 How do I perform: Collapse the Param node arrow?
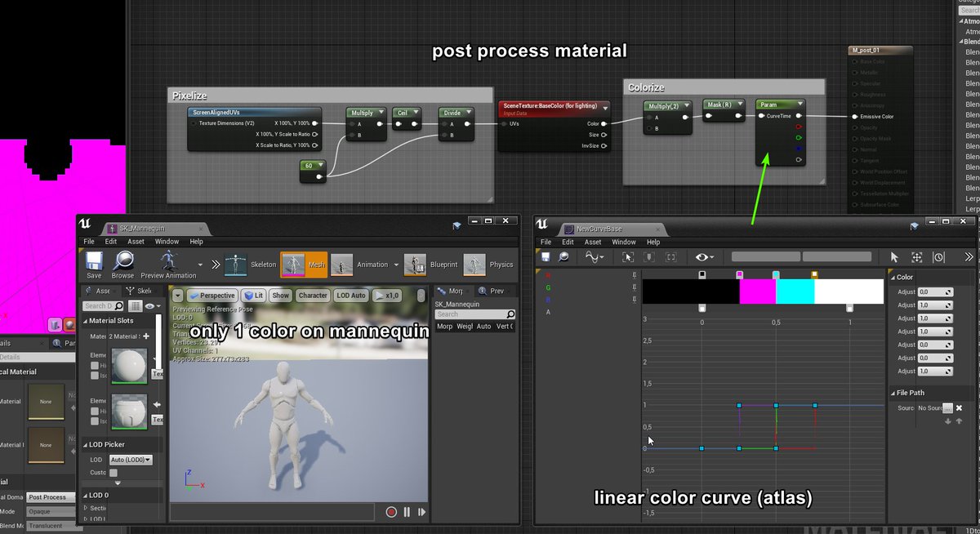(800, 105)
